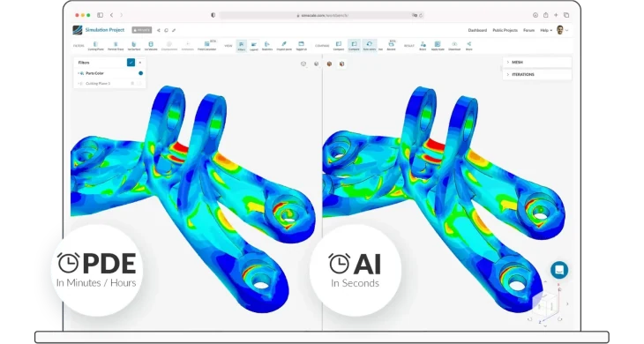Click the browser share icon
This screenshot has width=644, height=344.
tap(545, 15)
